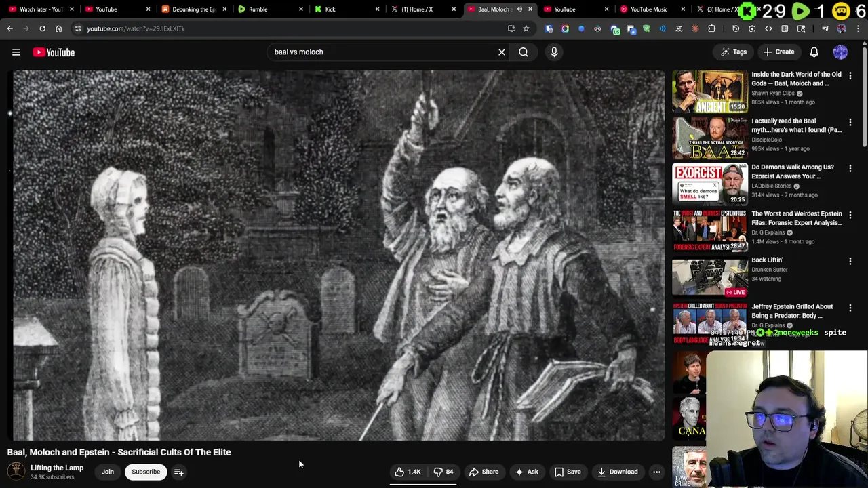Click the install/cast icon in address bar
The height and width of the screenshot is (488, 868).
(x=511, y=28)
